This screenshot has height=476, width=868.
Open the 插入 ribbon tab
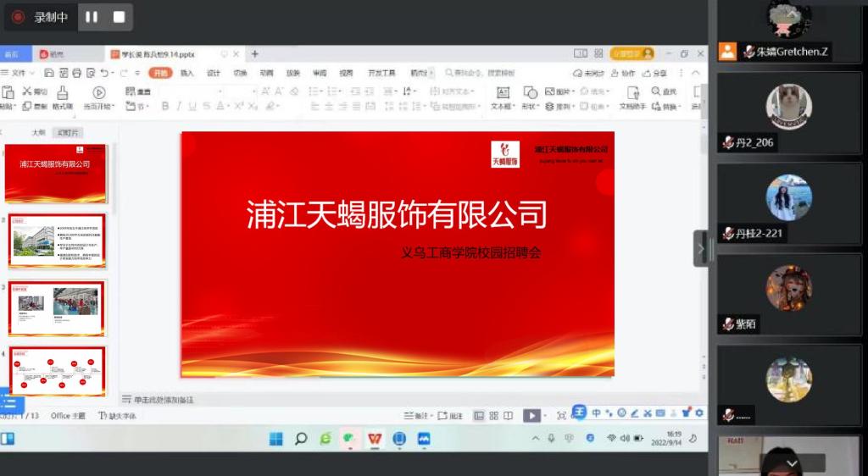click(x=186, y=74)
